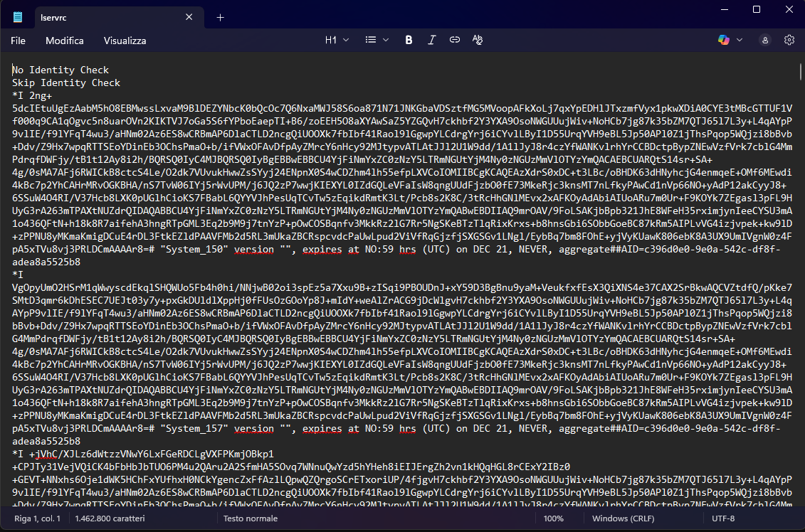Open the Visualizza menu
The height and width of the screenshot is (532, 805).
(125, 41)
